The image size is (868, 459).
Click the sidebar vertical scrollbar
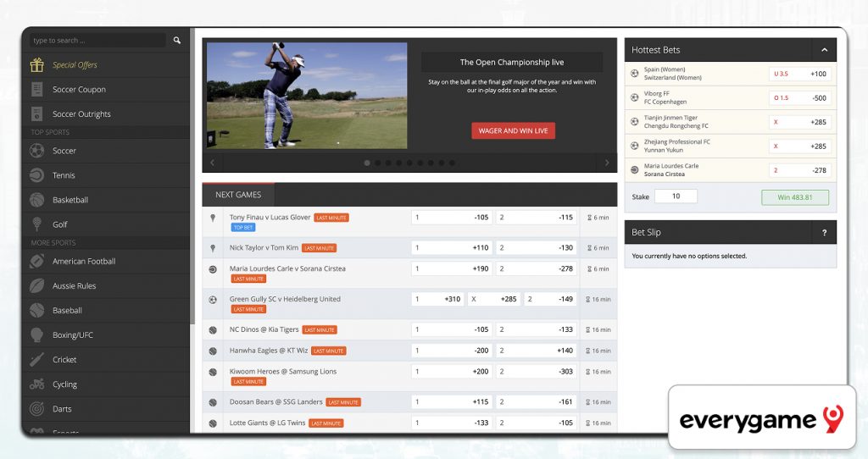tap(192, 177)
